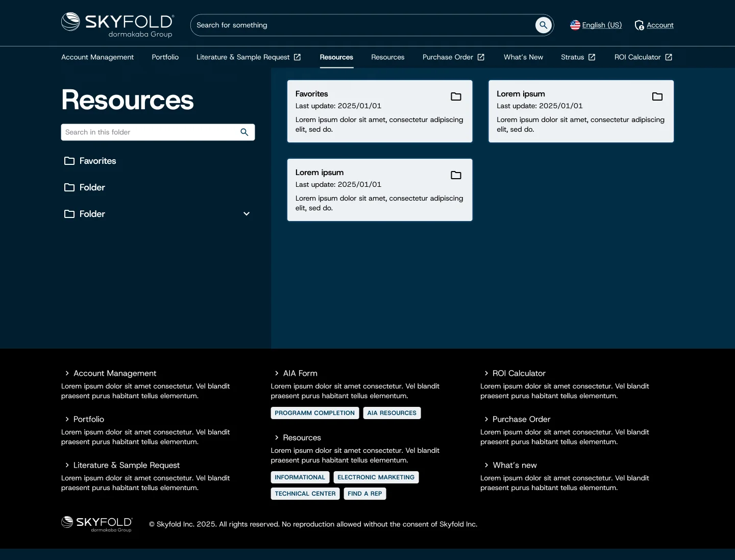735x560 pixels.
Task: Click the Favorites folder icon in the sidebar
Action: pyautogui.click(x=69, y=161)
